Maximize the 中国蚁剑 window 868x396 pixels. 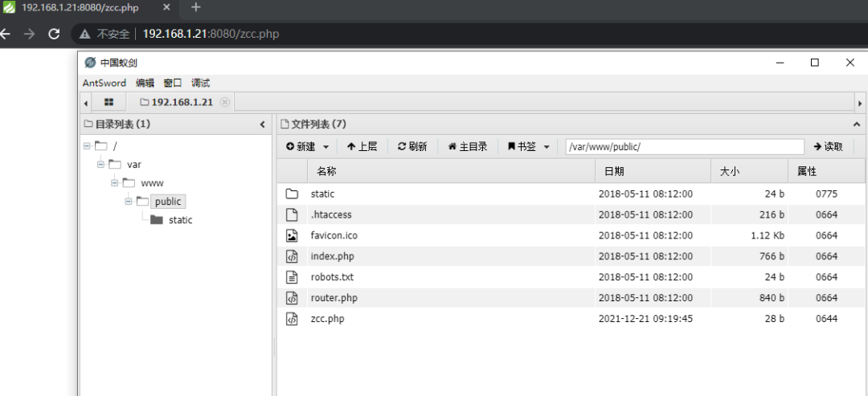(x=814, y=63)
